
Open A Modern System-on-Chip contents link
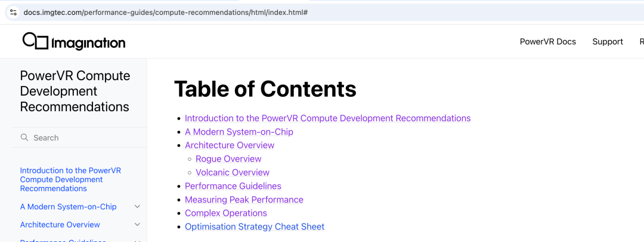click(239, 131)
